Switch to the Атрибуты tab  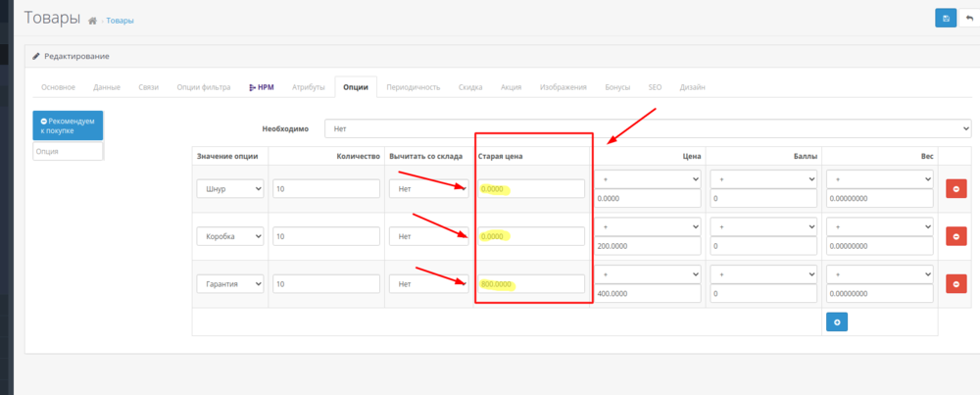pos(308,87)
